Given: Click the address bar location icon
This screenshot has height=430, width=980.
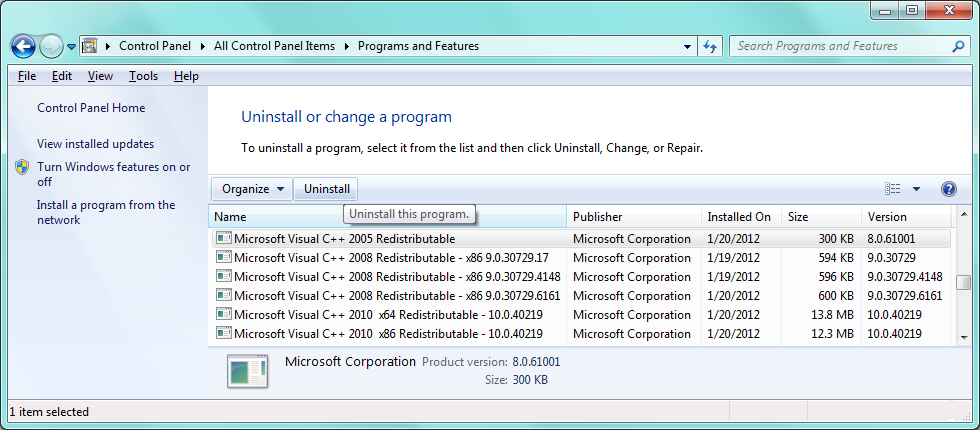Looking at the screenshot, I should coord(90,46).
